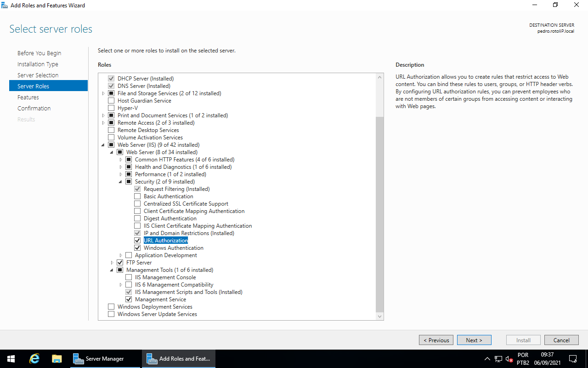
Task: Show hidden system tray icons
Action: [x=487, y=359]
